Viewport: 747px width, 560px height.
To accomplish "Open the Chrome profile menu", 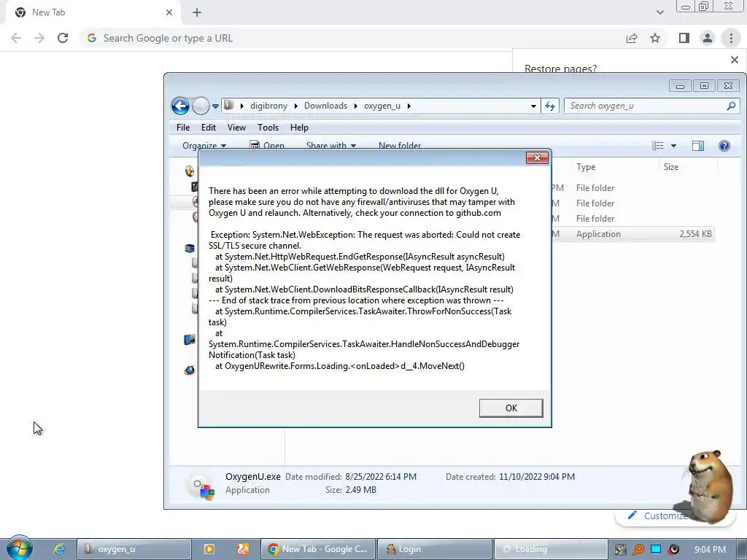I will [x=708, y=38].
